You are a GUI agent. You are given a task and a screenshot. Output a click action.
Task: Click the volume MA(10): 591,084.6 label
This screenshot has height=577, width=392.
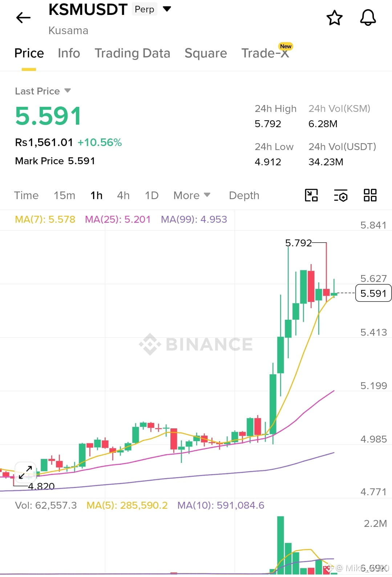coord(221,505)
